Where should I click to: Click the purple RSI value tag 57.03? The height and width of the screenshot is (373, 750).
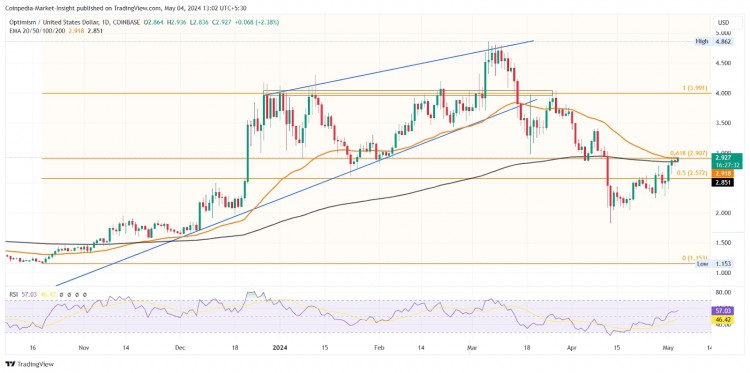click(x=721, y=310)
